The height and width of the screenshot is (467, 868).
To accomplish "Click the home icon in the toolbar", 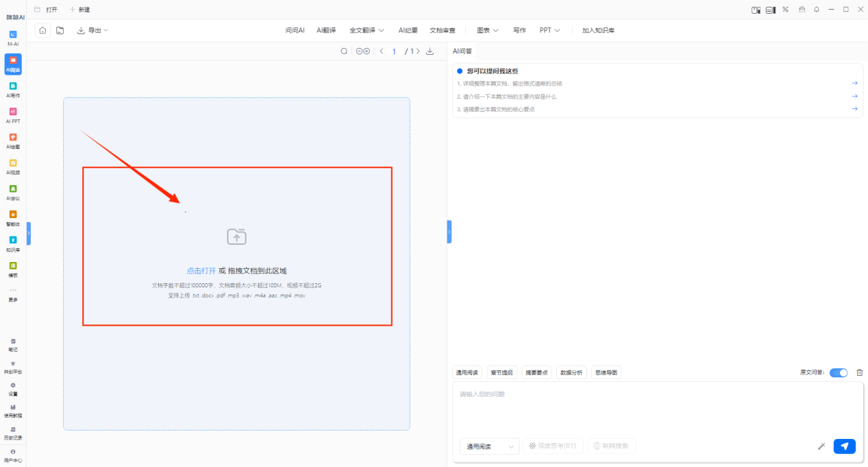I will [x=42, y=30].
